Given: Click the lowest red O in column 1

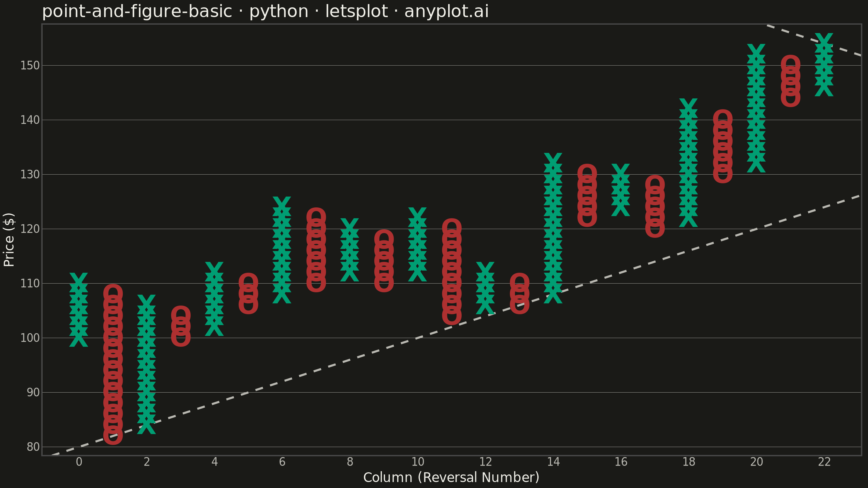Looking at the screenshot, I should (113, 435).
